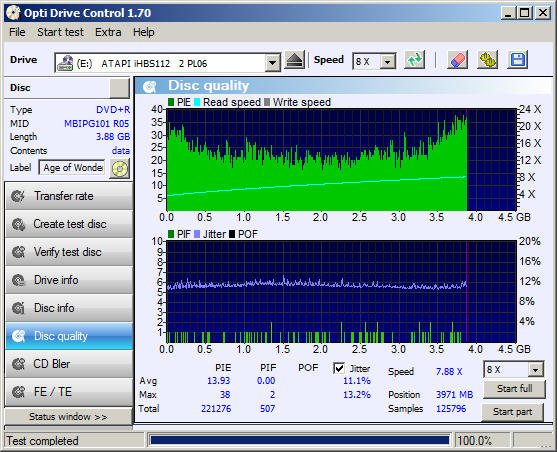Click the Opti Drive Control title bar icon
The height and width of the screenshot is (452, 557).
pos(13,13)
